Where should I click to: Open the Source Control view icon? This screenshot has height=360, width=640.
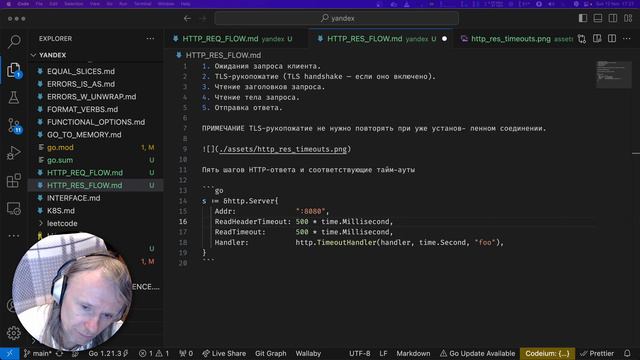click(14, 125)
